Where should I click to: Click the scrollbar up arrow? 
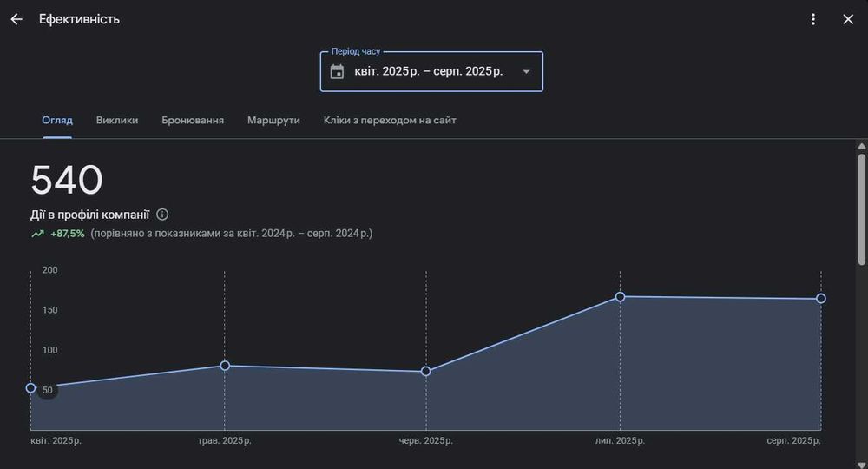click(861, 146)
